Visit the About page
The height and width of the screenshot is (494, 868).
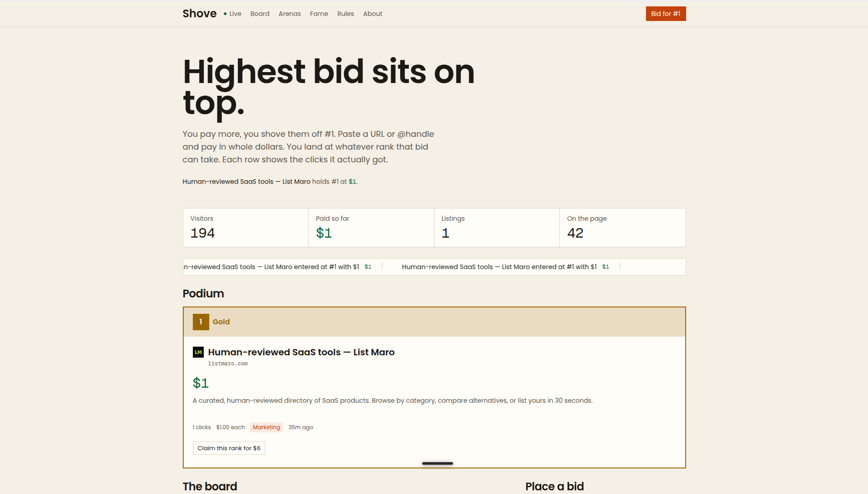pyautogui.click(x=373, y=14)
